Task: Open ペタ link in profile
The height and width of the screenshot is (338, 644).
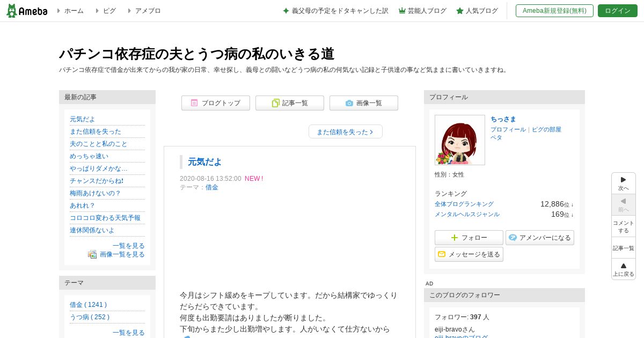Action: tap(496, 137)
